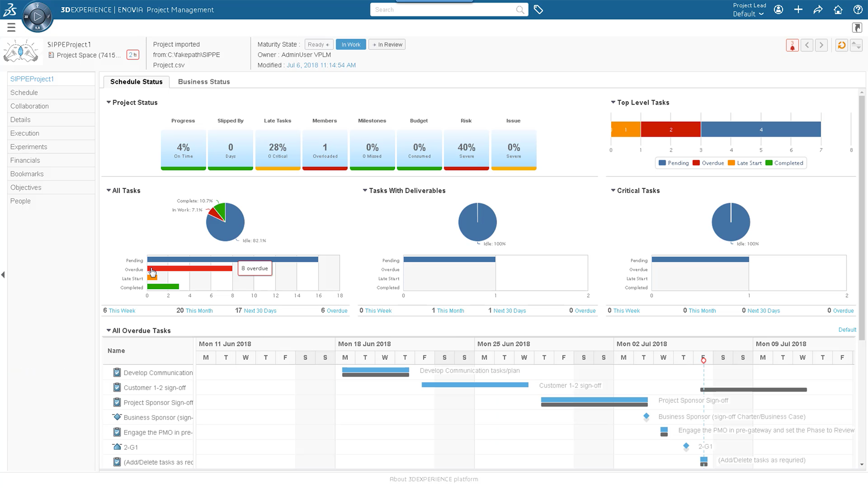Click the Default dropdown for project lead
The image size is (868, 488).
pos(749,13)
